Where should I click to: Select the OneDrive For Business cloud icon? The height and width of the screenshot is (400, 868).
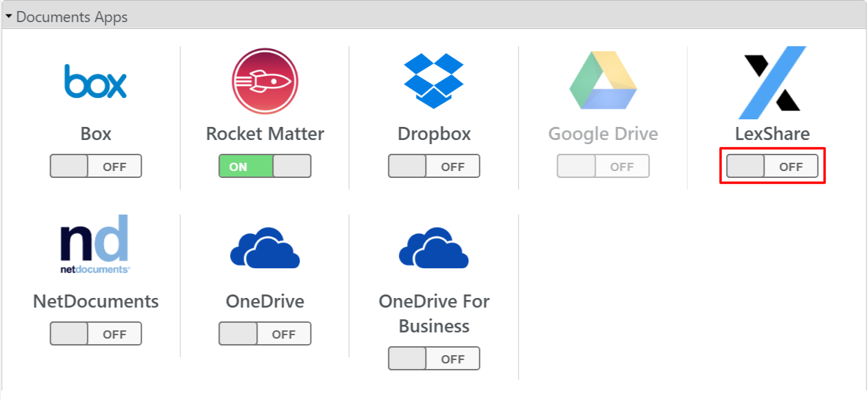click(x=434, y=248)
